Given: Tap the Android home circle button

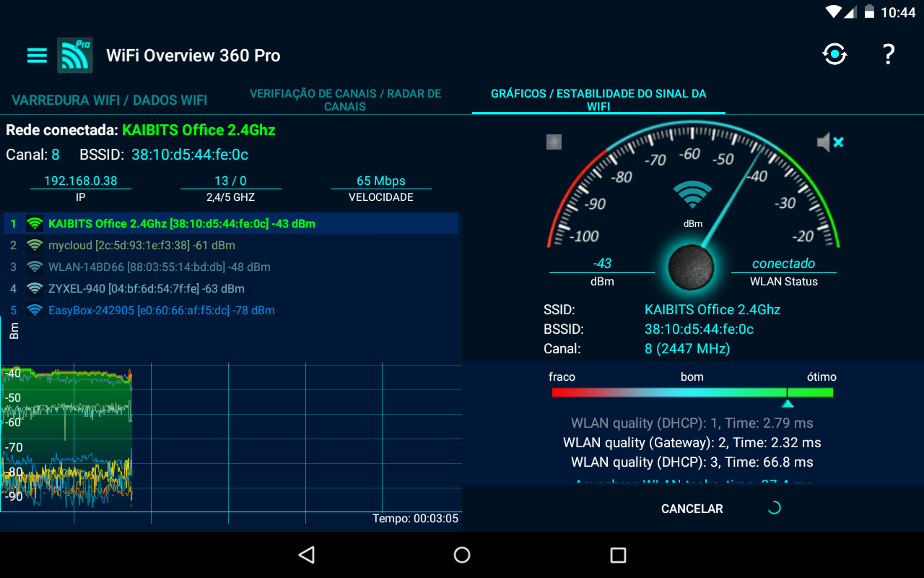Looking at the screenshot, I should 462,555.
